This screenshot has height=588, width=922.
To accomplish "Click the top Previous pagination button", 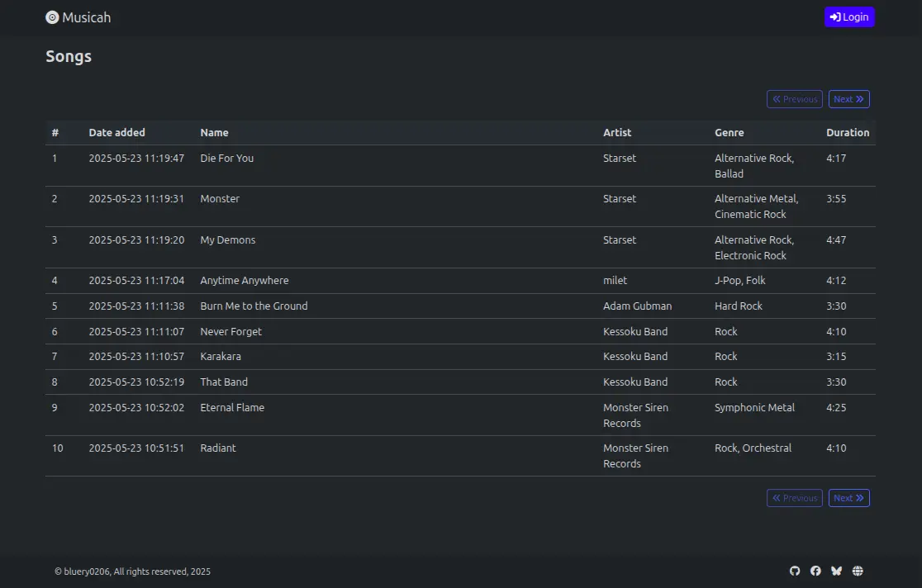I will 794,99.
